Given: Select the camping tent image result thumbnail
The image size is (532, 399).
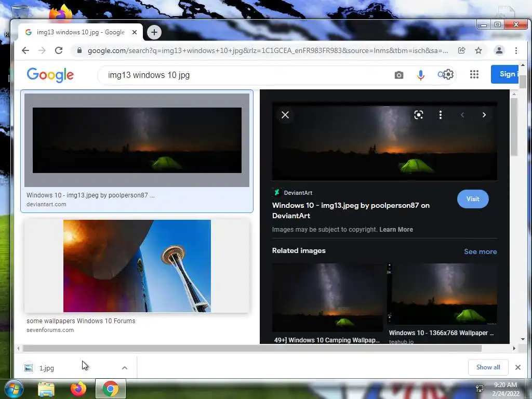Looking at the screenshot, I should click(x=137, y=140).
